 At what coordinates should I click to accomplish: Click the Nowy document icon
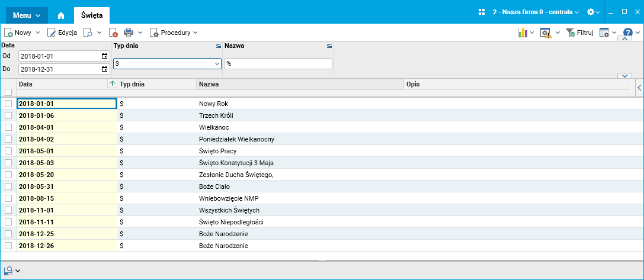[x=8, y=33]
